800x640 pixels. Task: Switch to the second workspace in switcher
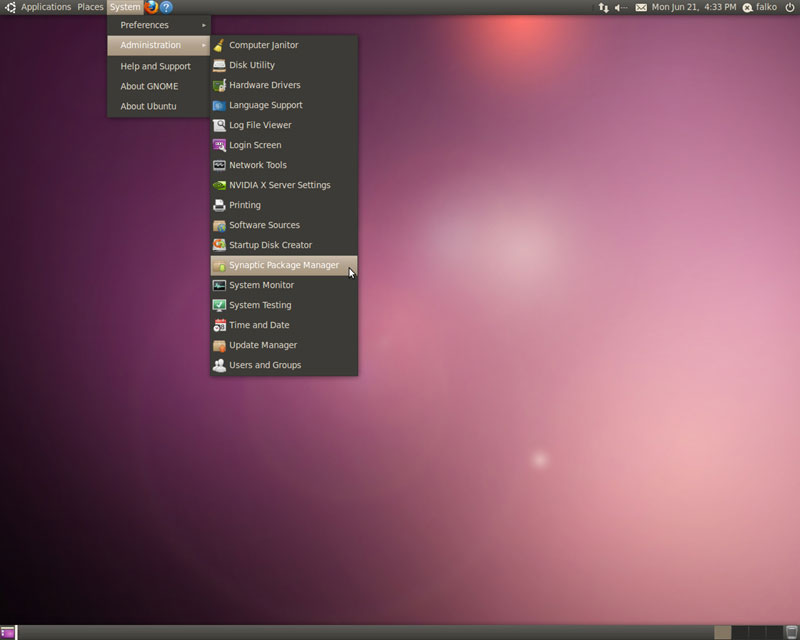coord(740,633)
